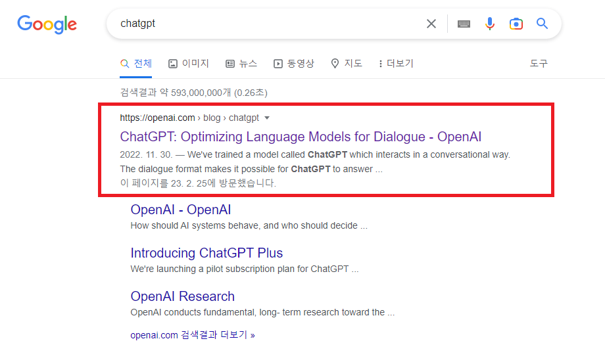Expand the arrow next to openai.com URL

pos(267,118)
